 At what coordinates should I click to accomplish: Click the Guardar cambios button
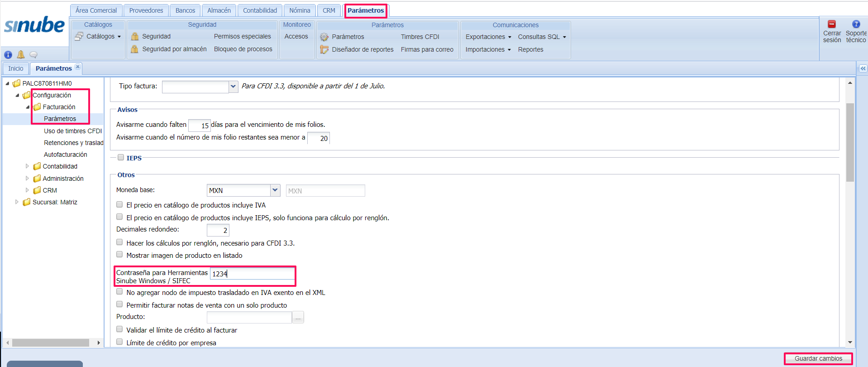point(818,358)
